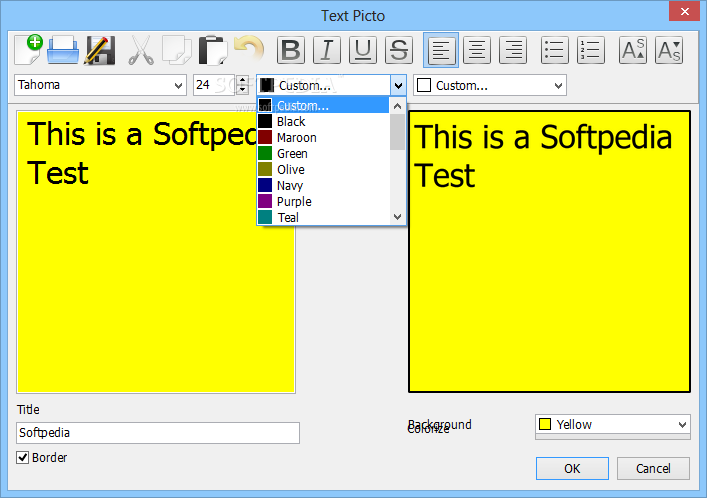Click the color list scrollbar thumb
Viewport: 707px width, 498px height.
point(397,132)
